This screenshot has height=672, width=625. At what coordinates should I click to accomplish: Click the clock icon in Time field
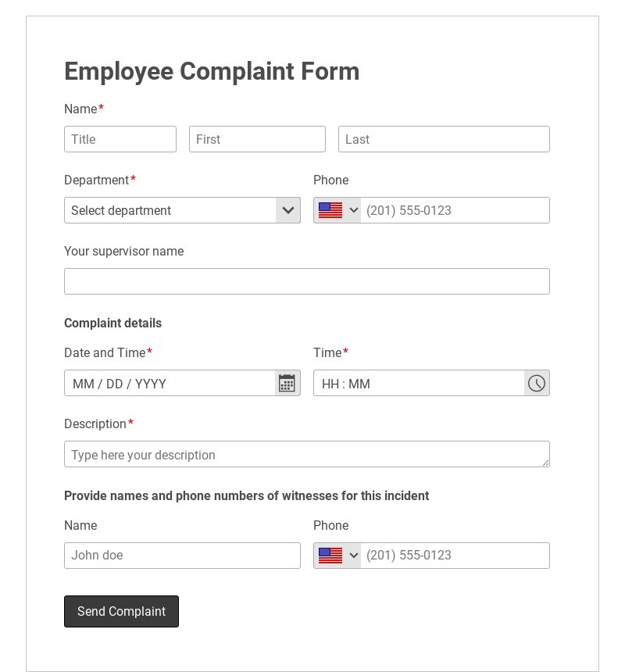pos(537,383)
